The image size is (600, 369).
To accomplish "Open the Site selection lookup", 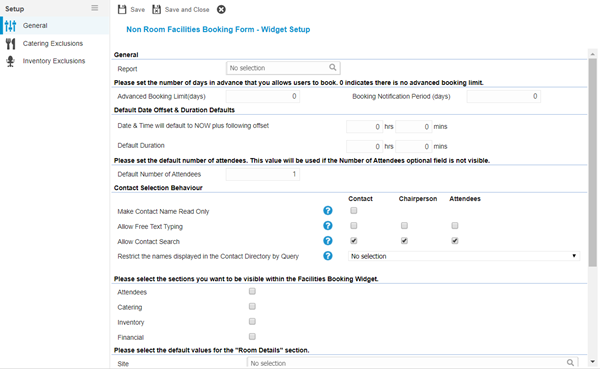I will (x=570, y=362).
